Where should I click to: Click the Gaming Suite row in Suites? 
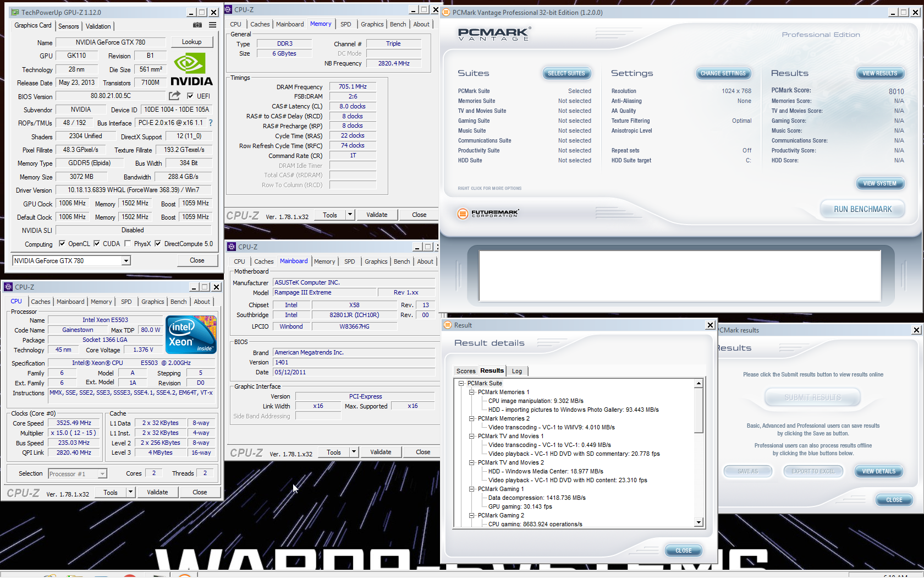[525, 121]
